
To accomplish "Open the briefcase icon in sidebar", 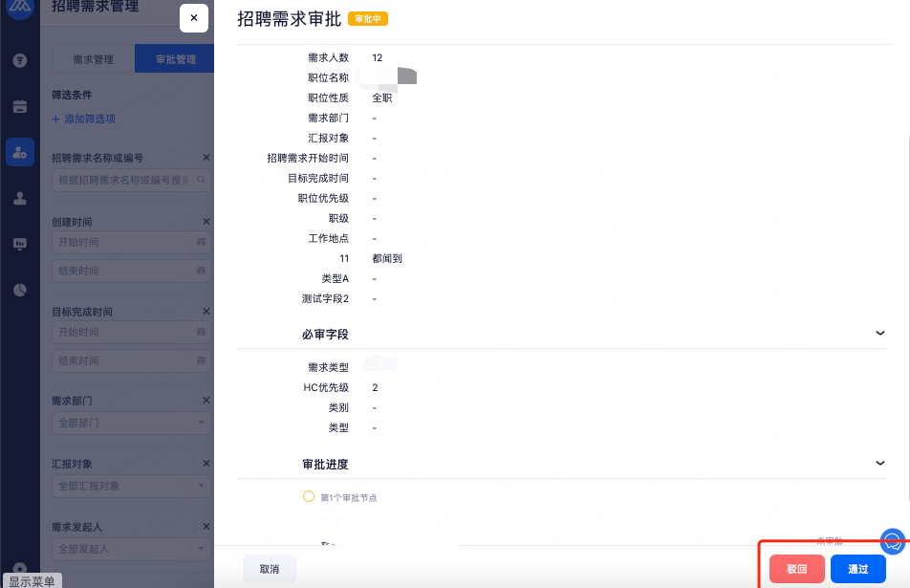I will [x=20, y=106].
